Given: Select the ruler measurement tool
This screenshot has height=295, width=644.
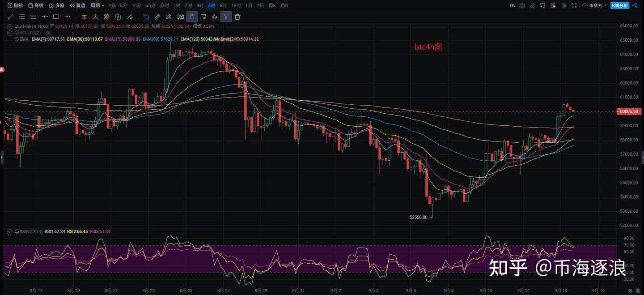Looking at the screenshot, I should coord(157,17).
